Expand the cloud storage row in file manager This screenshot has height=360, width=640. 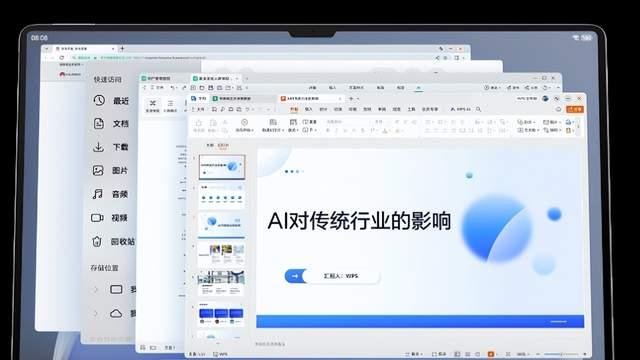click(96, 313)
